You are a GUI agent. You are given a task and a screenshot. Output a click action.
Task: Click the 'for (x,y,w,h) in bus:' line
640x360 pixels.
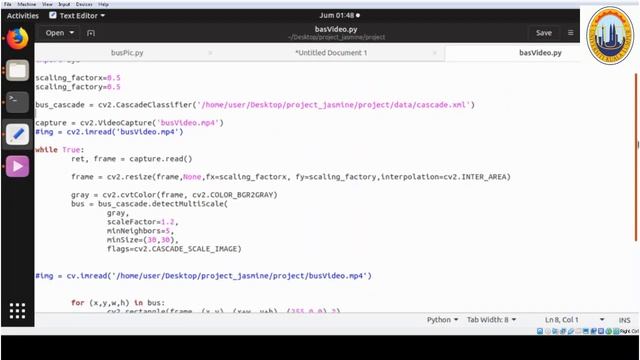pyautogui.click(x=118, y=302)
